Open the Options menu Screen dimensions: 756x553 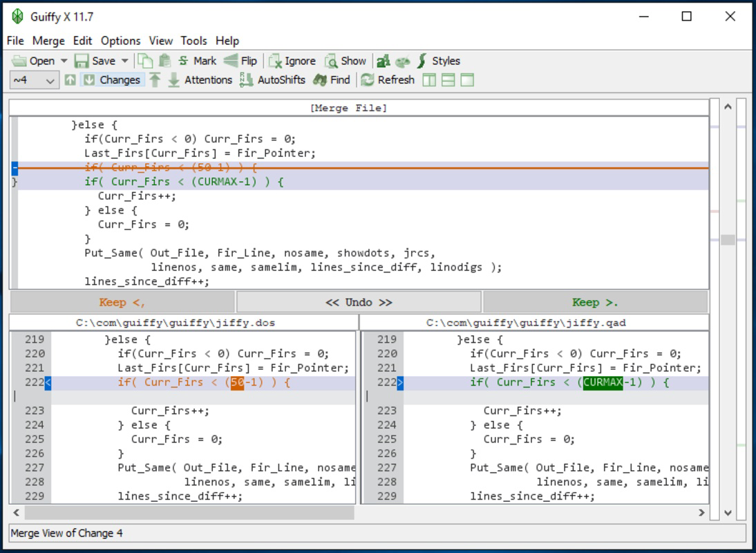pyautogui.click(x=120, y=40)
